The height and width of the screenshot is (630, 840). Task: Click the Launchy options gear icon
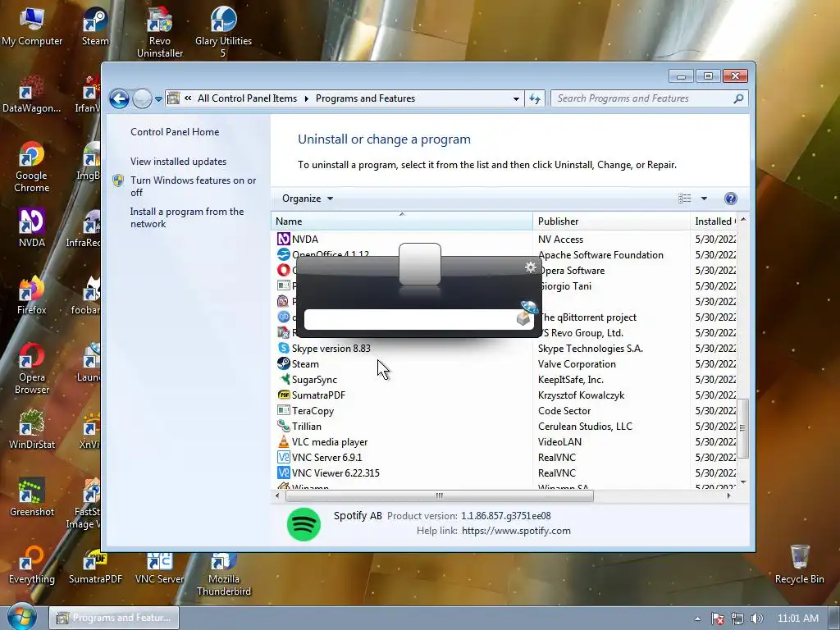[531, 267]
